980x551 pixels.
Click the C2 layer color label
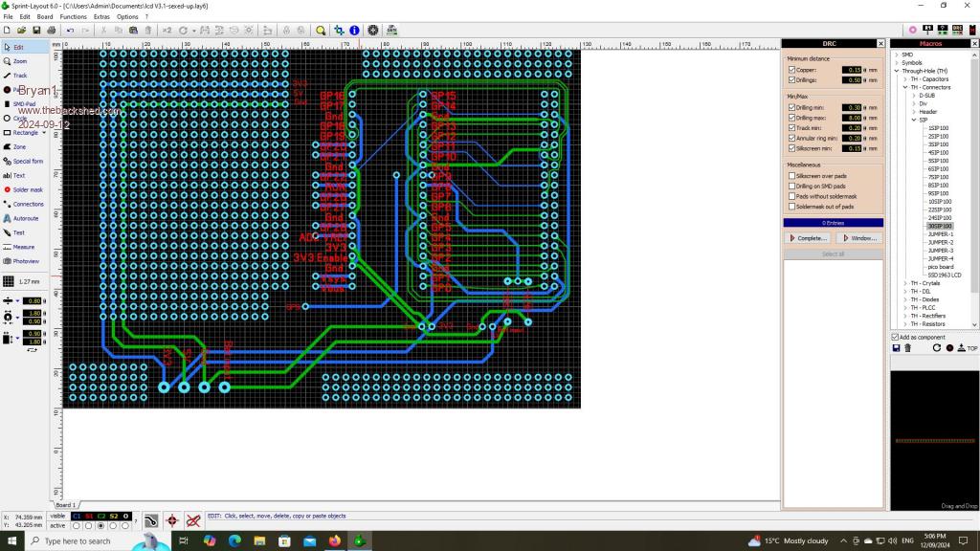101,516
